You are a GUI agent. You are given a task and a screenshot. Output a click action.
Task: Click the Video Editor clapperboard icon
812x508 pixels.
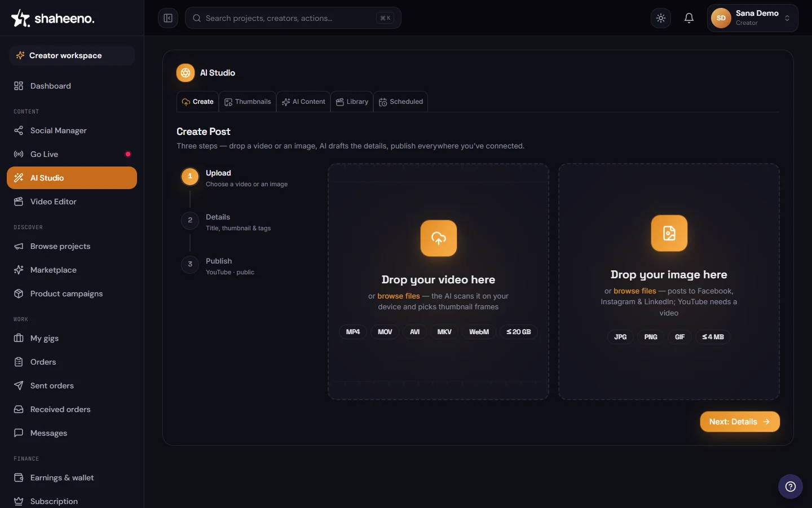click(19, 202)
